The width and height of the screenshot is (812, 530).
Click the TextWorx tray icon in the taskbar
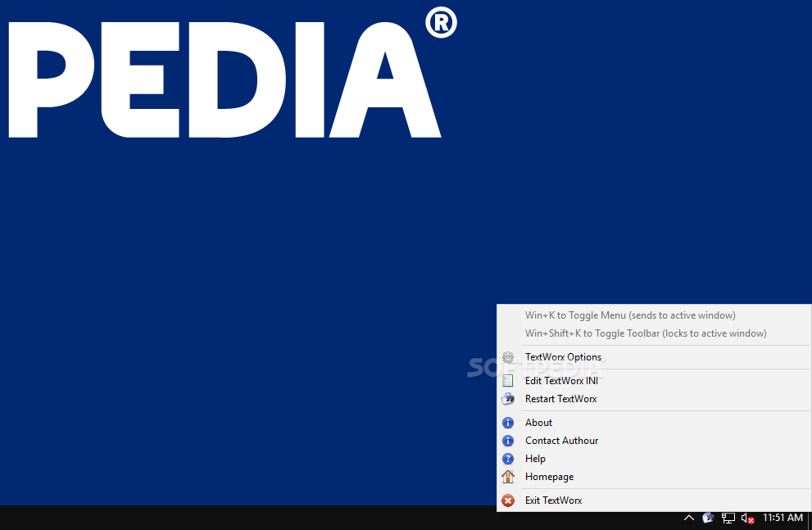(x=708, y=518)
